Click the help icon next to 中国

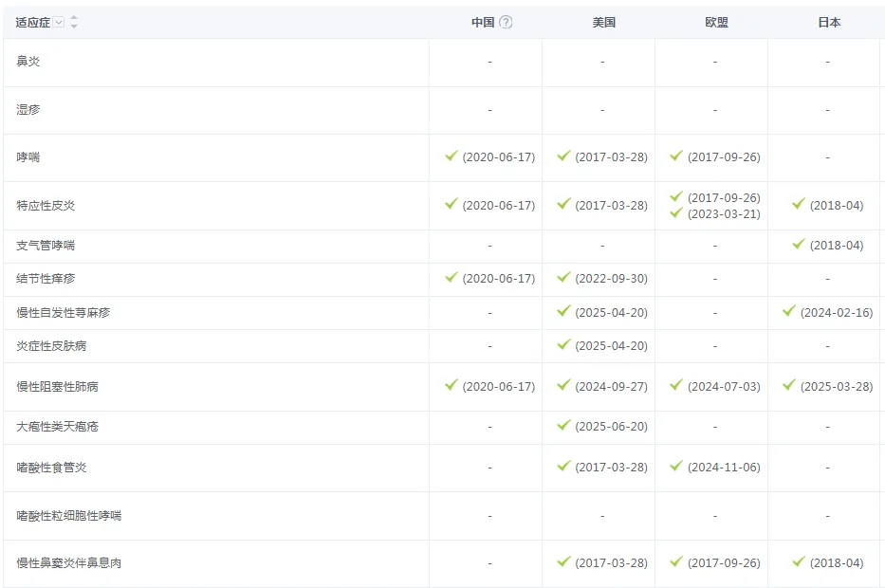tap(506, 23)
